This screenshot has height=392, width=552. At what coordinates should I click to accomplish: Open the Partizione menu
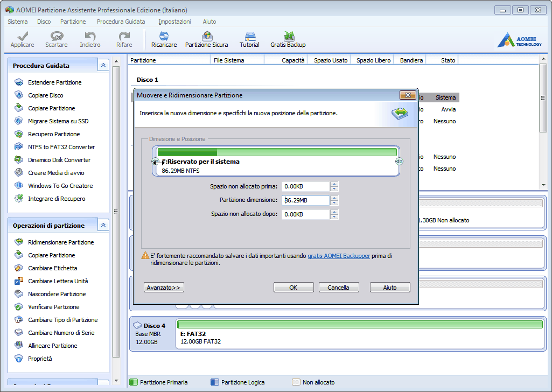pos(73,22)
